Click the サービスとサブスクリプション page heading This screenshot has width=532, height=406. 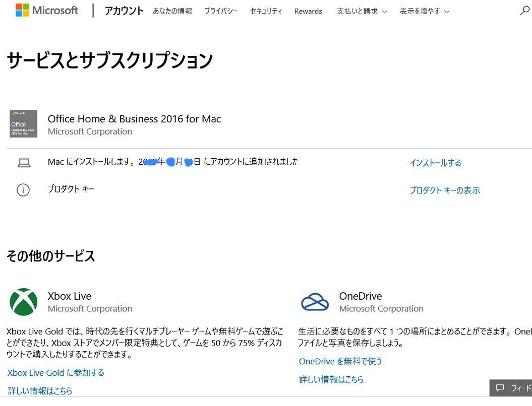tap(109, 60)
